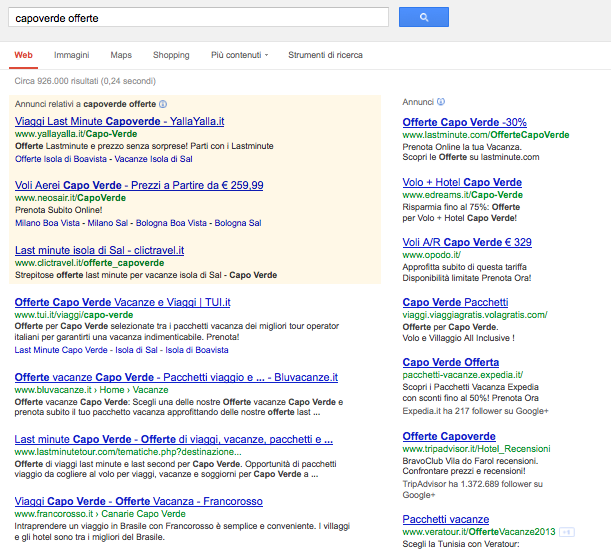This screenshot has height=549, width=611.
Task: Open the 'Offerte Capo Verde -30%' lastminute.com ad
Action: (x=464, y=122)
